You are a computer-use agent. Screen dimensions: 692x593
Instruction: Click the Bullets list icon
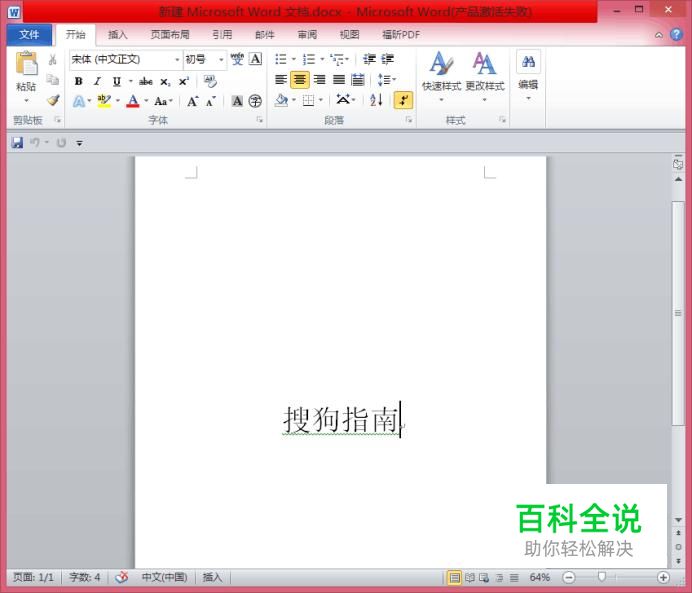click(281, 59)
